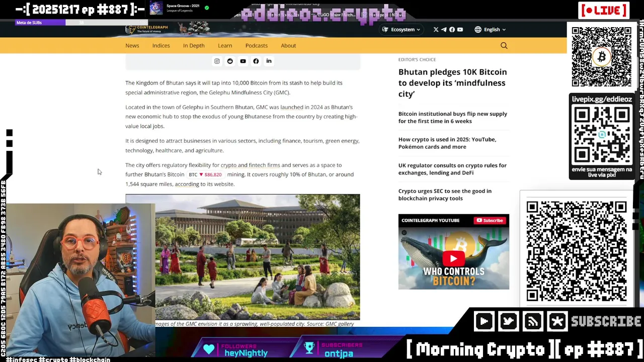
Task: Open the In Depth menu
Action: pos(194,46)
